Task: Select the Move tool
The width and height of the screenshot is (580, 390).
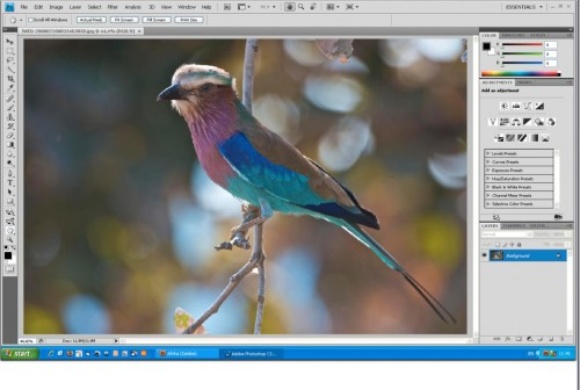Action: click(10, 41)
